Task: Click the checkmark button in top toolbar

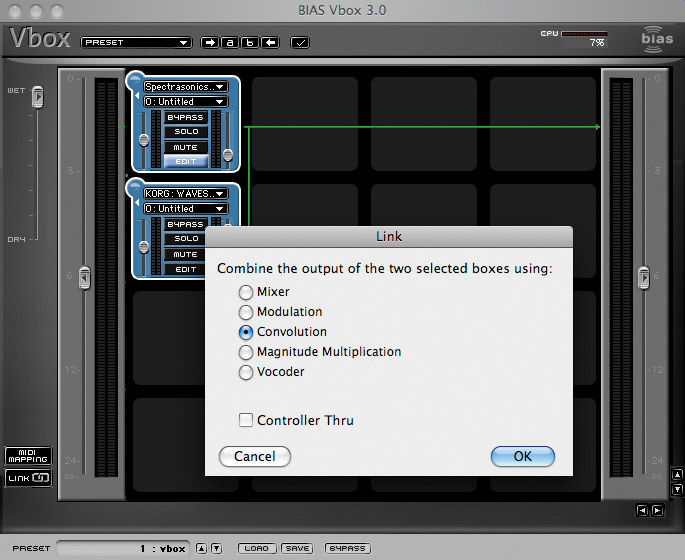Action: click(300, 42)
